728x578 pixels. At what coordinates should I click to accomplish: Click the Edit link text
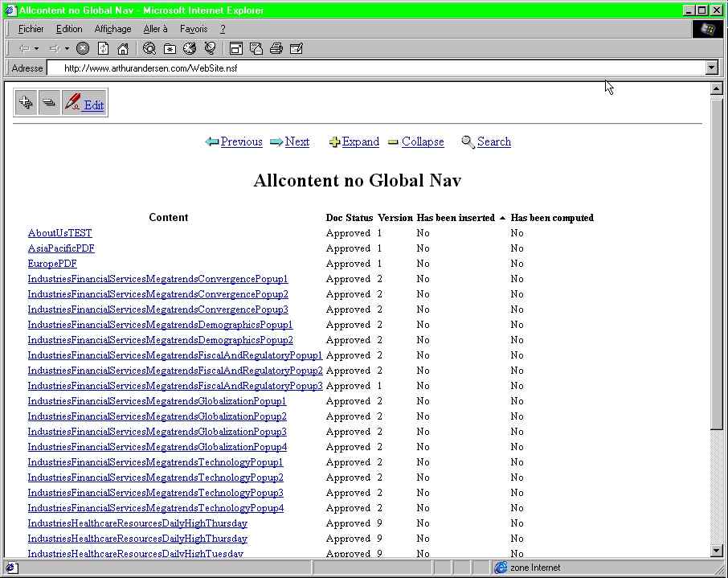(94, 105)
